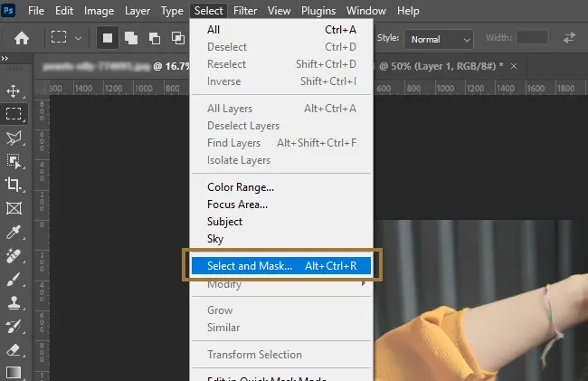
Task: Open the Plugins menu
Action: click(x=318, y=11)
